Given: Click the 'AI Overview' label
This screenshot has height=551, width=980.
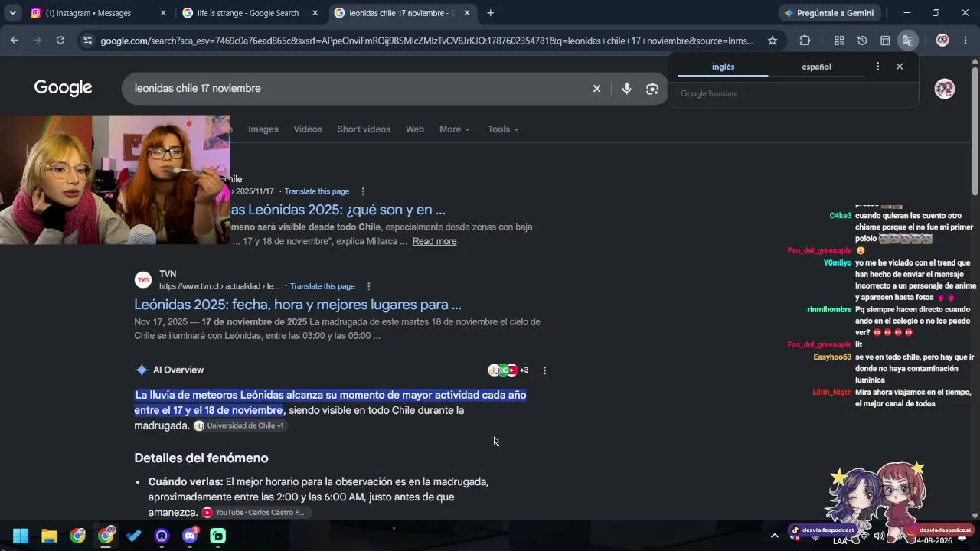Looking at the screenshot, I should pos(178,370).
